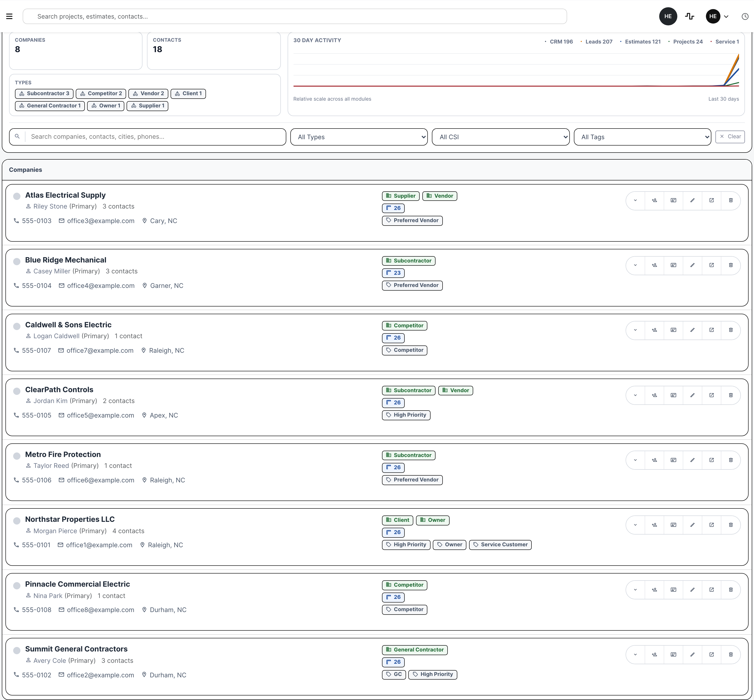
Task: Open the hamburger navigation menu
Action: tap(10, 16)
